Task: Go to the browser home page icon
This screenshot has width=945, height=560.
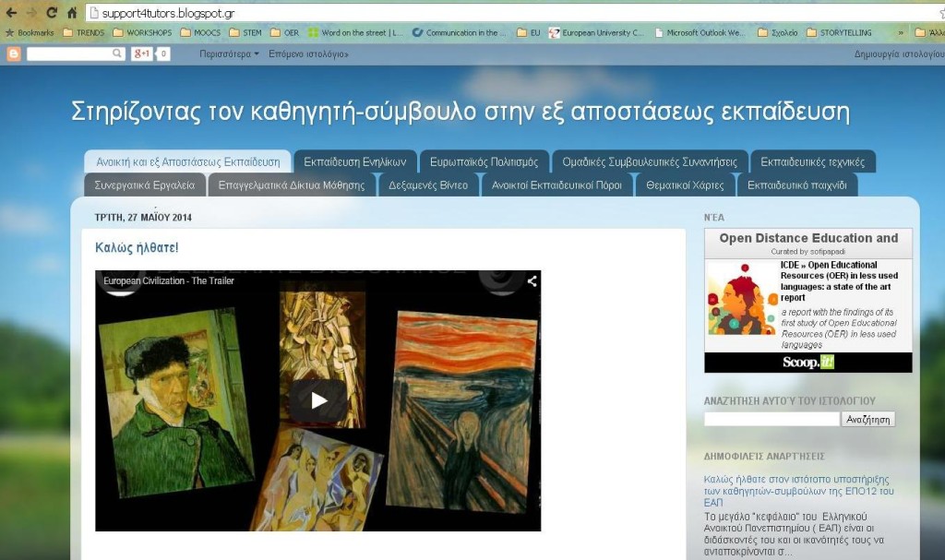Action: tap(72, 12)
